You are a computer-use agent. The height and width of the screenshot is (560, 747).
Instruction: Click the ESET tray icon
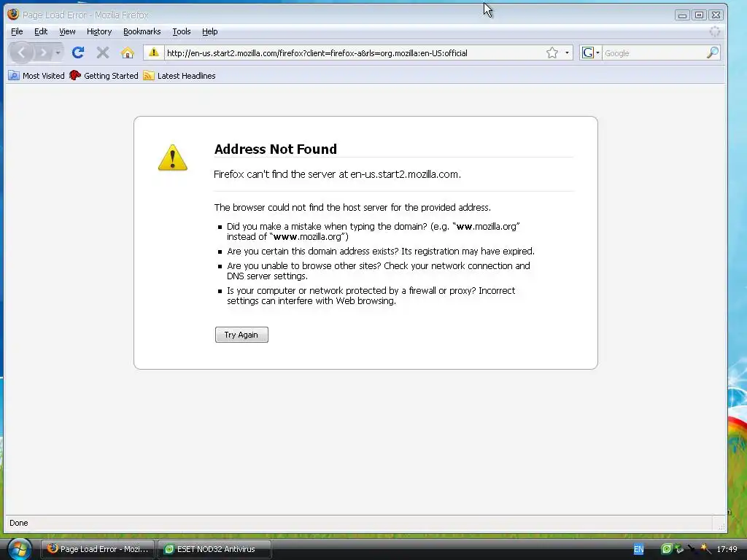pos(667,549)
